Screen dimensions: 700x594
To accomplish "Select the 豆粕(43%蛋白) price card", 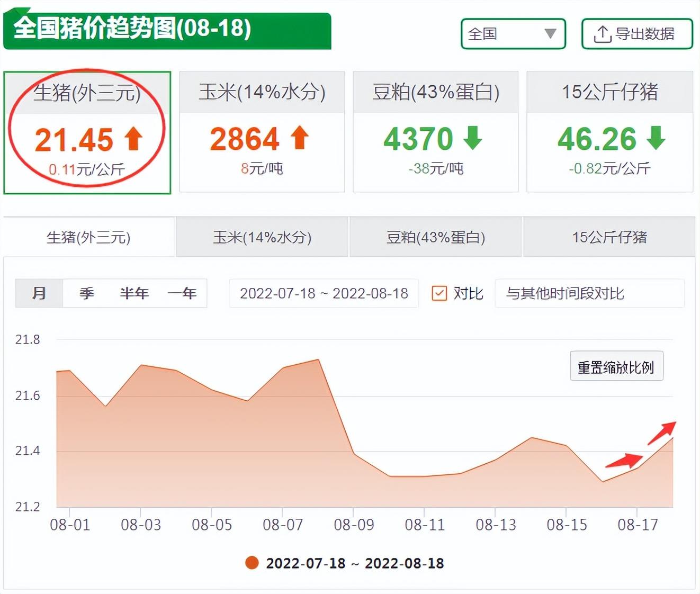I will click(436, 132).
